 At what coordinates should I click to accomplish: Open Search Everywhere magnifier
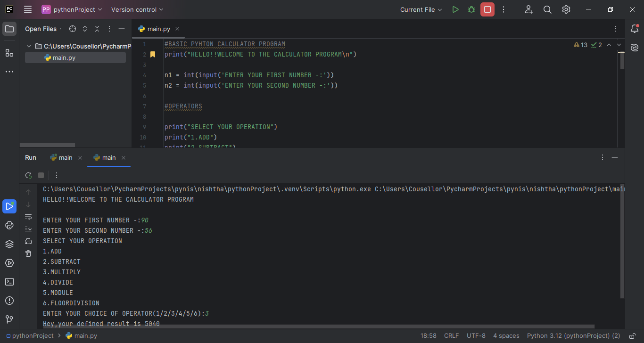pos(547,9)
